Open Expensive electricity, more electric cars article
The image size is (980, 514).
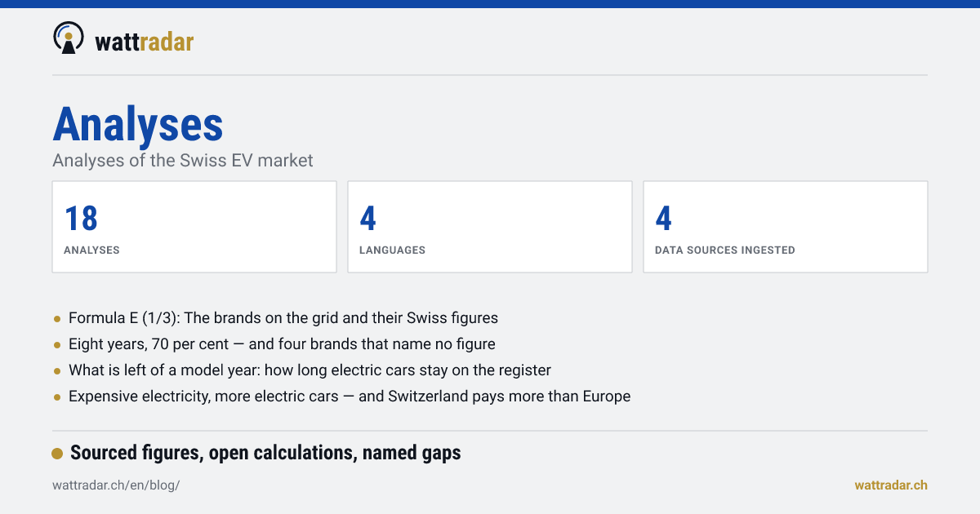(350, 397)
